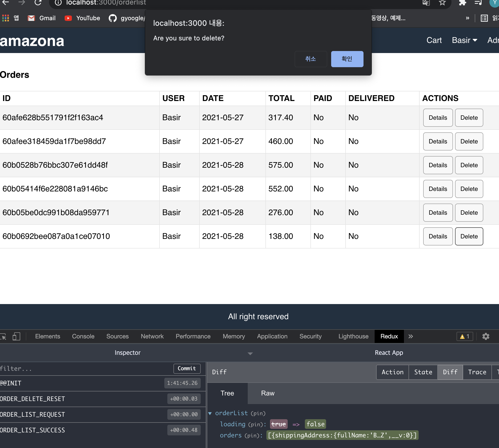
Task: Open the Google apps grid icon
Action: coord(6,18)
